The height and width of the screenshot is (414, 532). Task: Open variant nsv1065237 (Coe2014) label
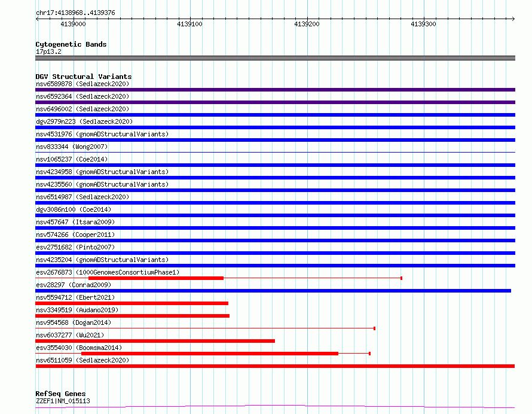[72, 159]
